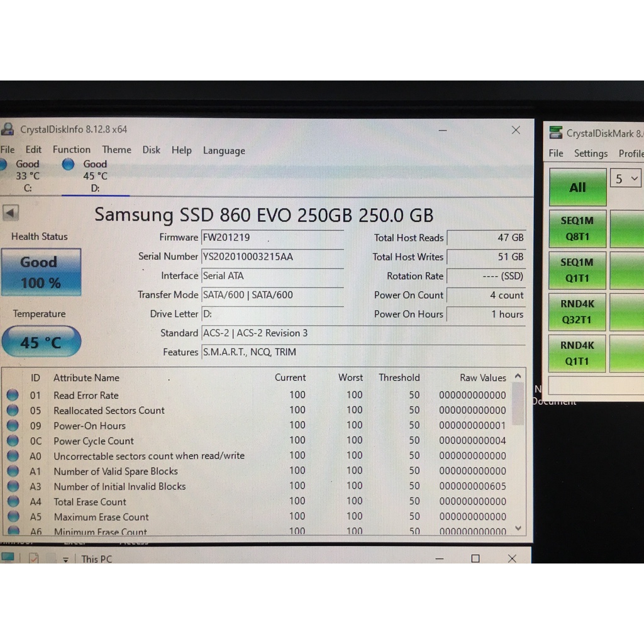This screenshot has height=644, width=644.
Task: Click Power On Count value 4 count
Action: pos(486,295)
